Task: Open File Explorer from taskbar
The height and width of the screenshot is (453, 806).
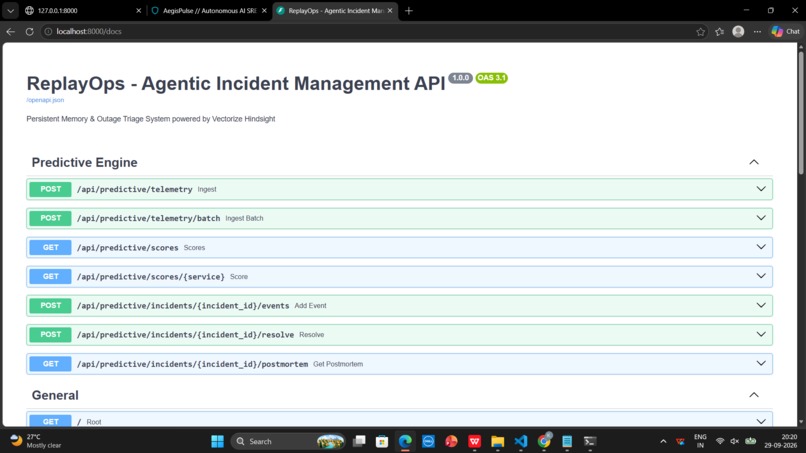Action: tap(498, 441)
